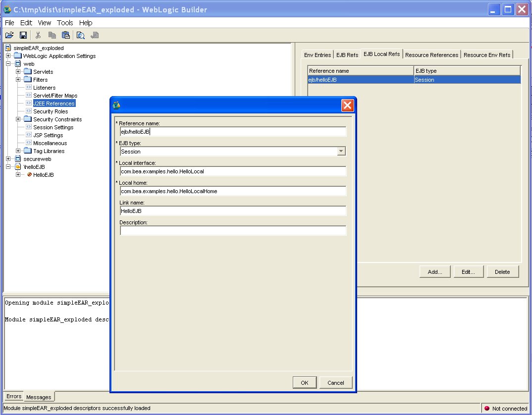Click the Save disk toolbar icon

[23, 35]
